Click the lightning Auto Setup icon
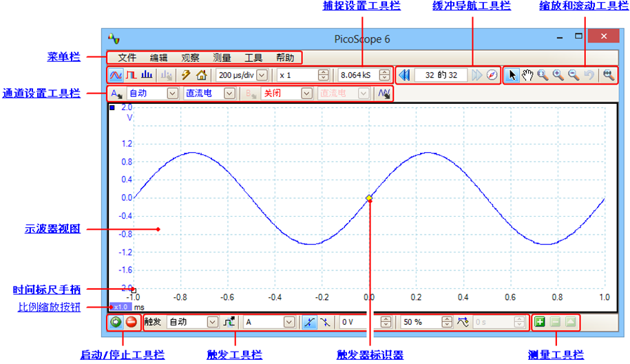The image size is (630, 364). 186,75
